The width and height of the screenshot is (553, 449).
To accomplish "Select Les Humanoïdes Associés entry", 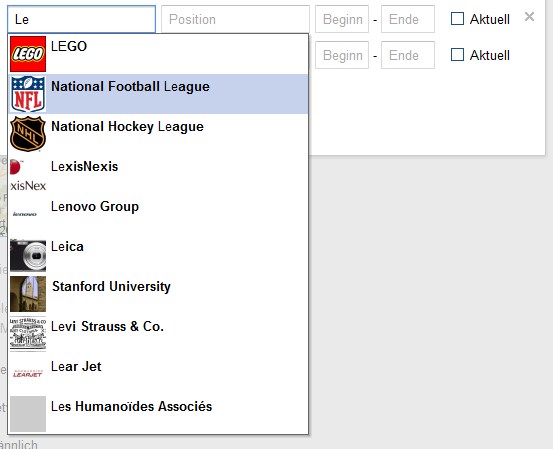I will pos(158,414).
